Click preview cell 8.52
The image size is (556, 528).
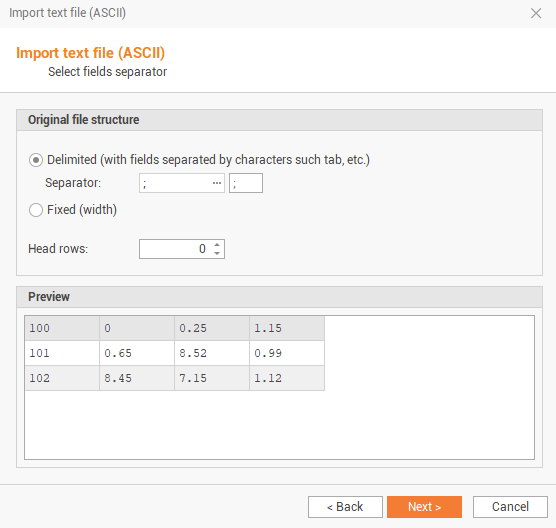[212, 353]
